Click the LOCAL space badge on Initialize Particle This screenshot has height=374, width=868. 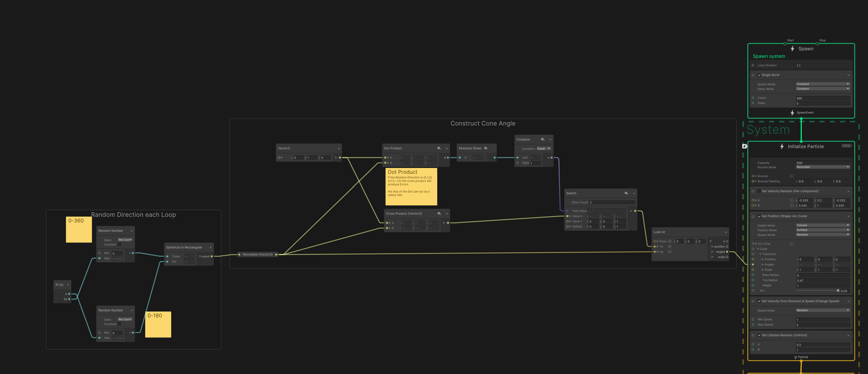pos(846,146)
